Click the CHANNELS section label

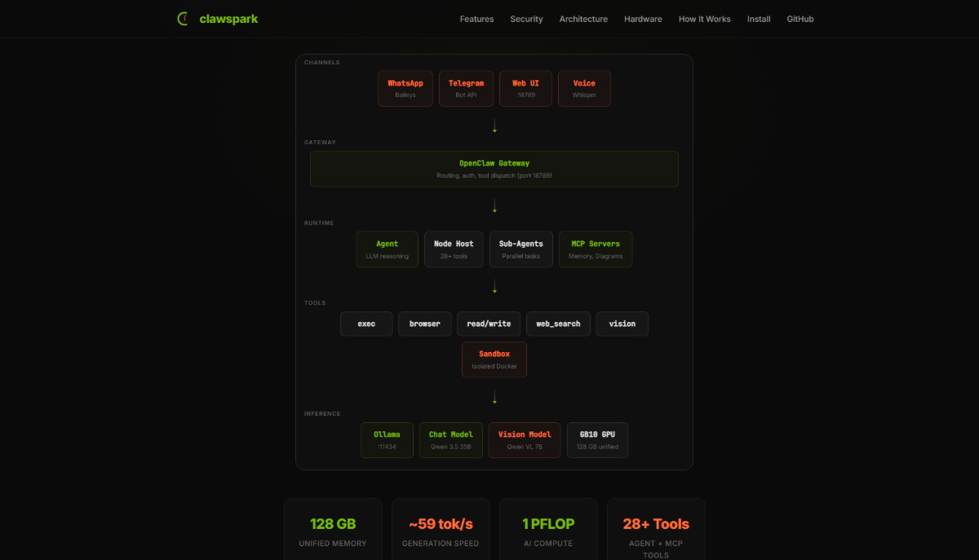(322, 62)
